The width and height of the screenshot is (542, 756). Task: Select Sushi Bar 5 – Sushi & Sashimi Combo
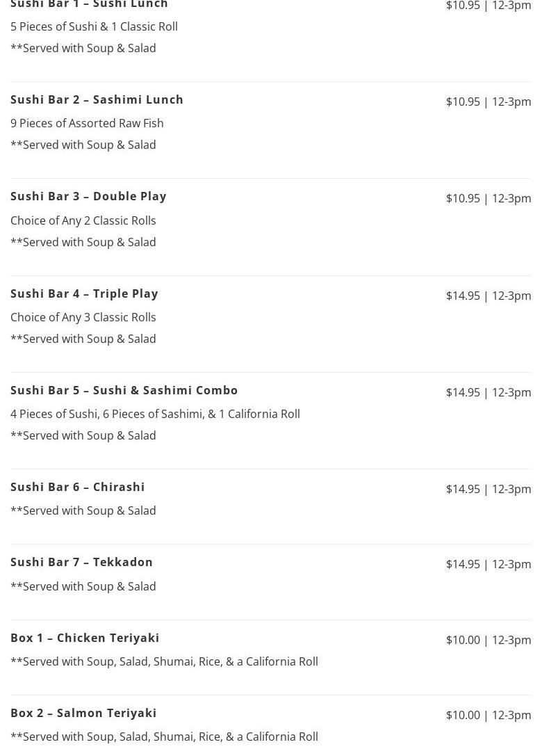point(124,390)
